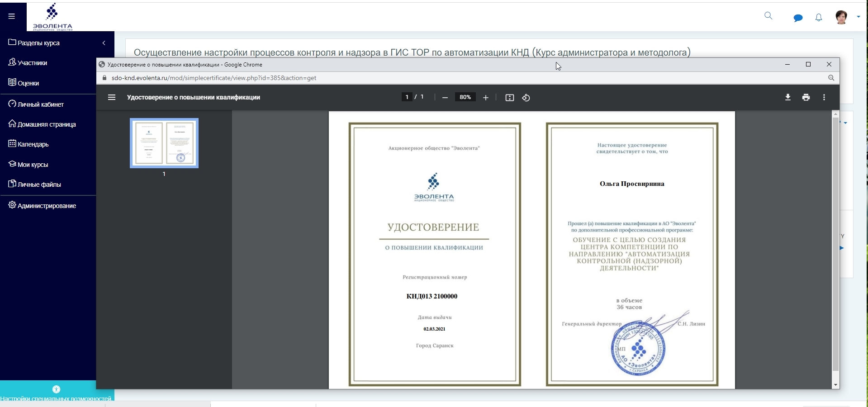Select the page 1 thumbnail
Screen dimensions: 868x407
164,143
